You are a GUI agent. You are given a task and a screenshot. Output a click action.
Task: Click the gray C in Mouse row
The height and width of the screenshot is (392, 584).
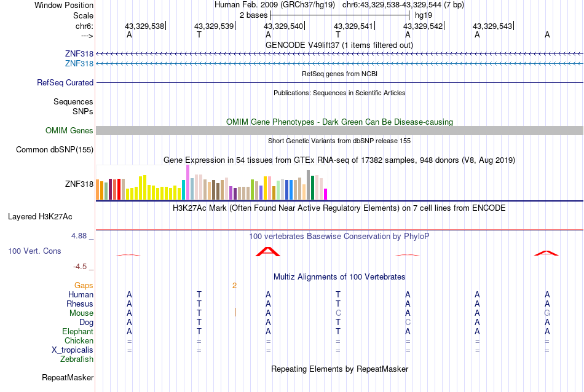tap(338, 313)
